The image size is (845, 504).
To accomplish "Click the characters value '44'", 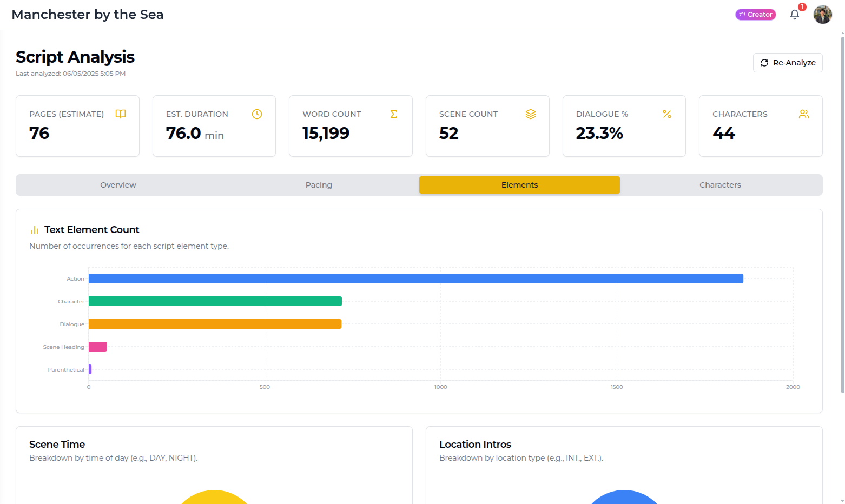I will (x=723, y=133).
